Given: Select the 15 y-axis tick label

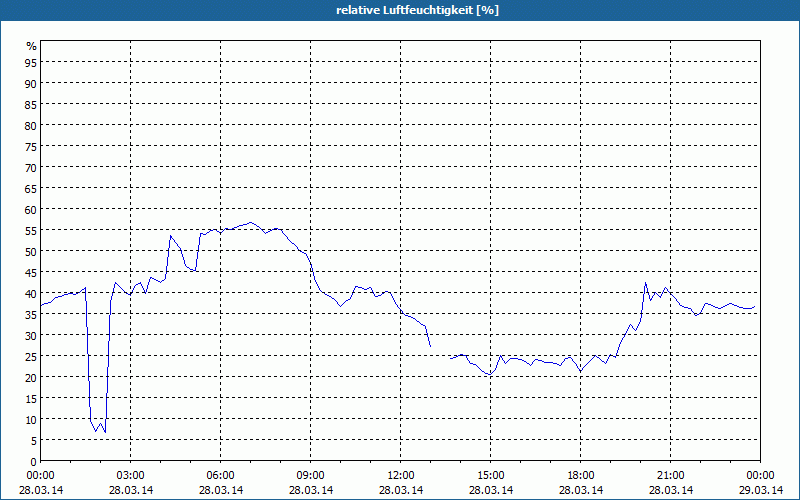Looking at the screenshot, I should (x=31, y=398).
